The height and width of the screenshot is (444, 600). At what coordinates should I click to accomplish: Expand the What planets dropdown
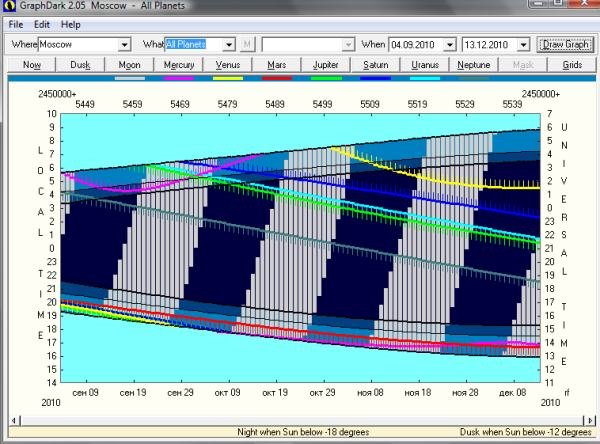tap(229, 44)
